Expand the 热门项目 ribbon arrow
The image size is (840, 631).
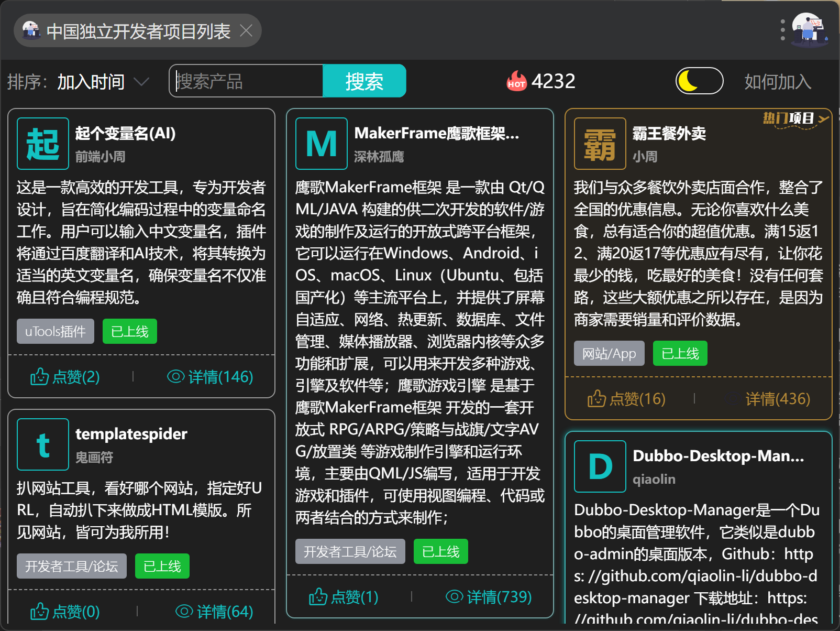[x=823, y=119]
